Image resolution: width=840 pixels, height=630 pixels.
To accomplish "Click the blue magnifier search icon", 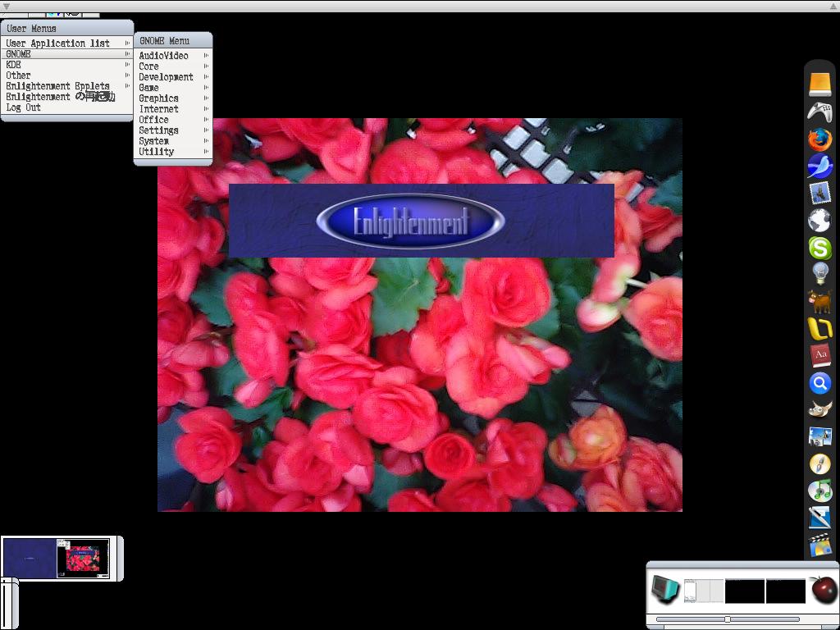I will (819, 382).
